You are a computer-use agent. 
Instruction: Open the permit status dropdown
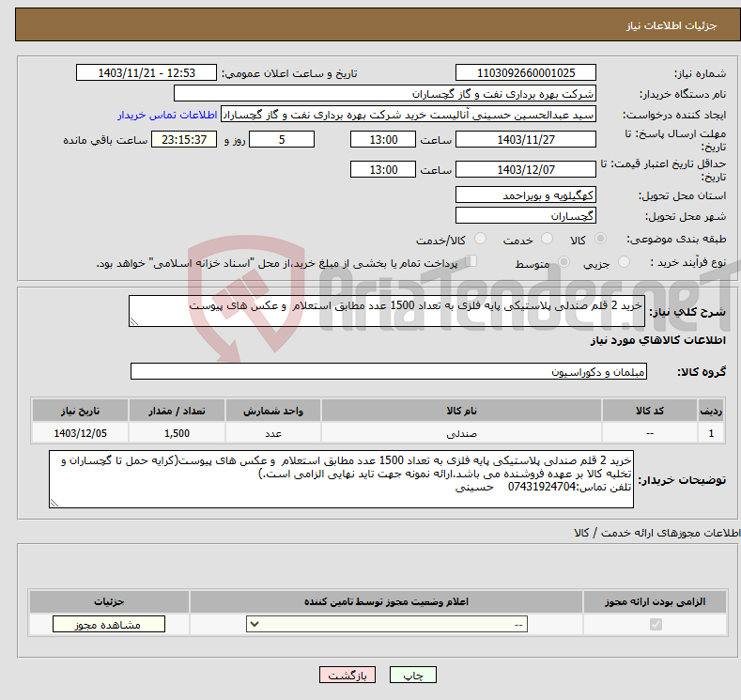[x=387, y=625]
